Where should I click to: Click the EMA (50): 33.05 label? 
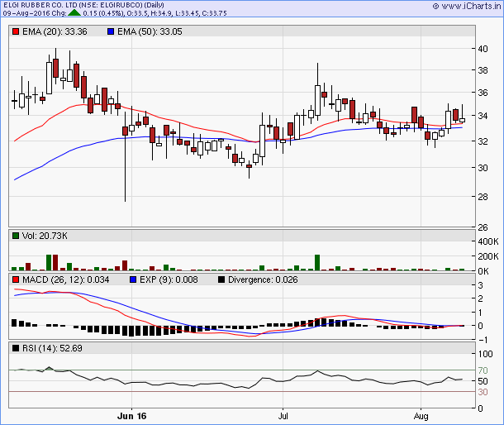(150, 31)
